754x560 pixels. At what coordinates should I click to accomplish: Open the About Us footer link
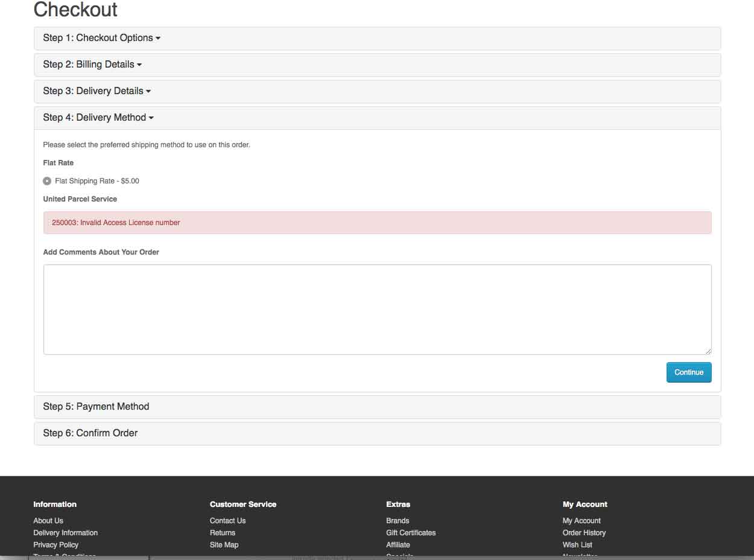(48, 521)
